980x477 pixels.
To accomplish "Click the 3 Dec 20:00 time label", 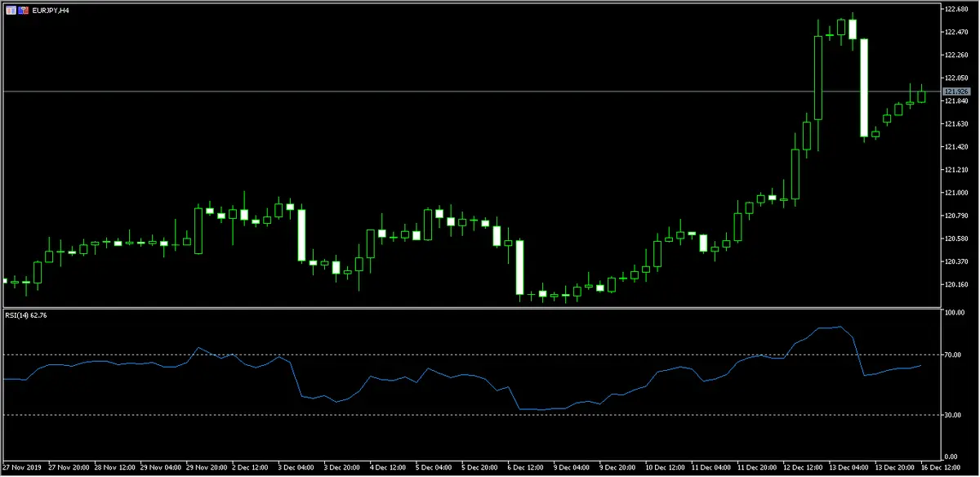I will [341, 469].
